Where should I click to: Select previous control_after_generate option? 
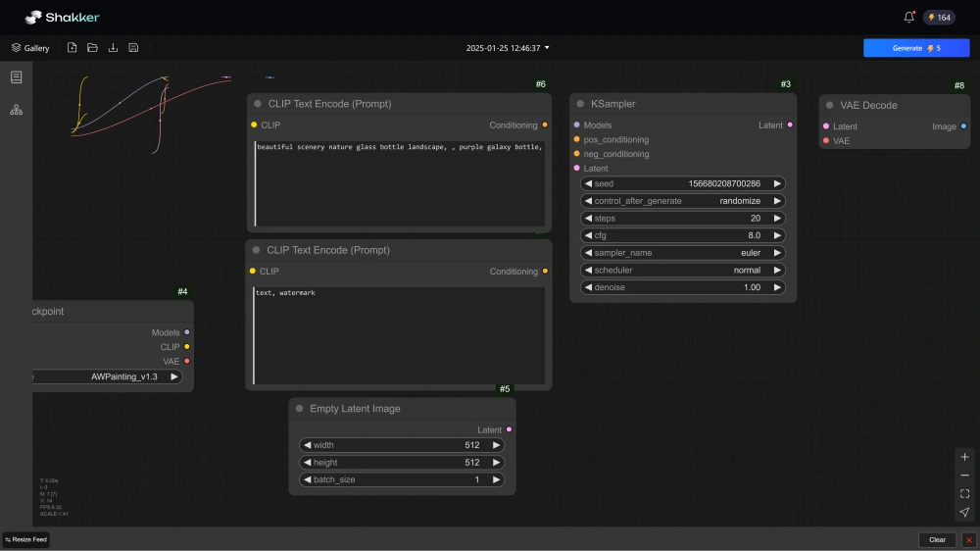click(588, 201)
